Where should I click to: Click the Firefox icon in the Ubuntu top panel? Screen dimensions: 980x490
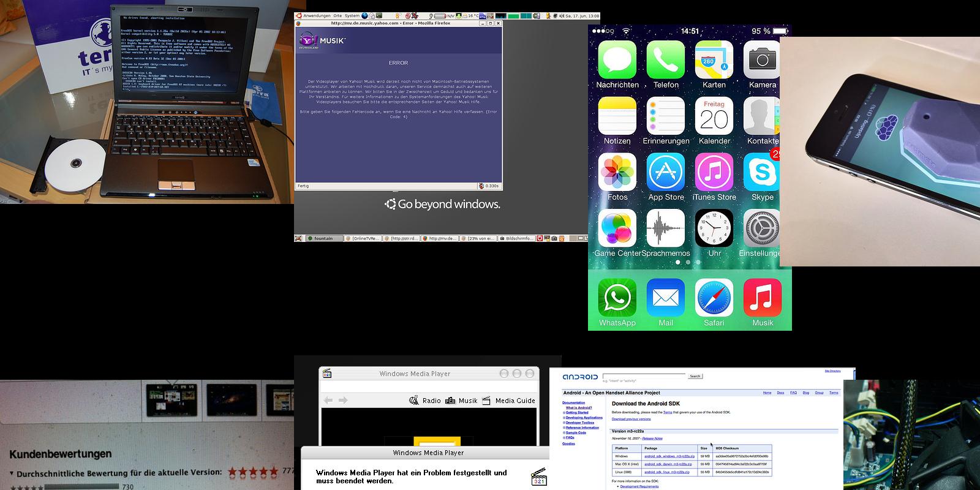click(x=365, y=16)
